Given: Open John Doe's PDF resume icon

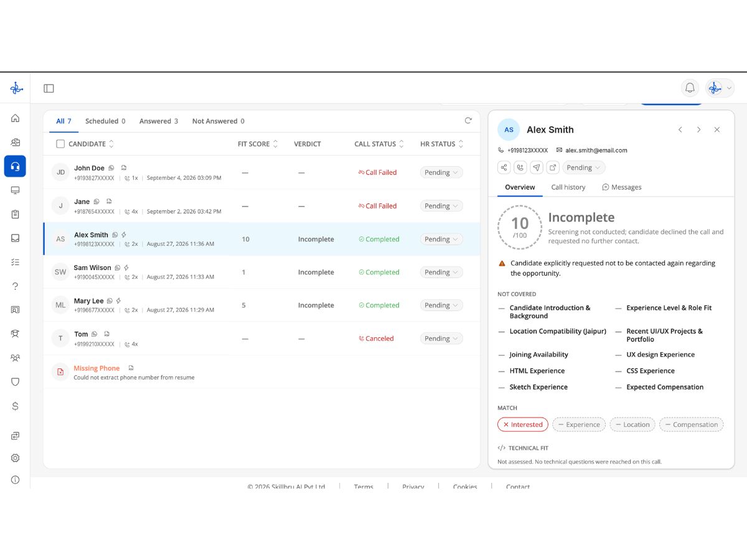Looking at the screenshot, I should tap(124, 168).
